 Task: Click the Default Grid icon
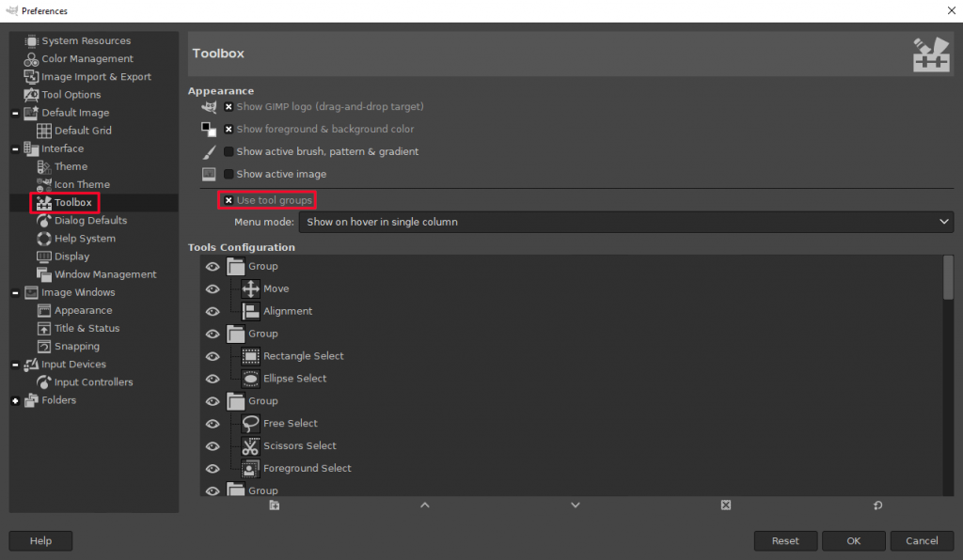click(44, 131)
